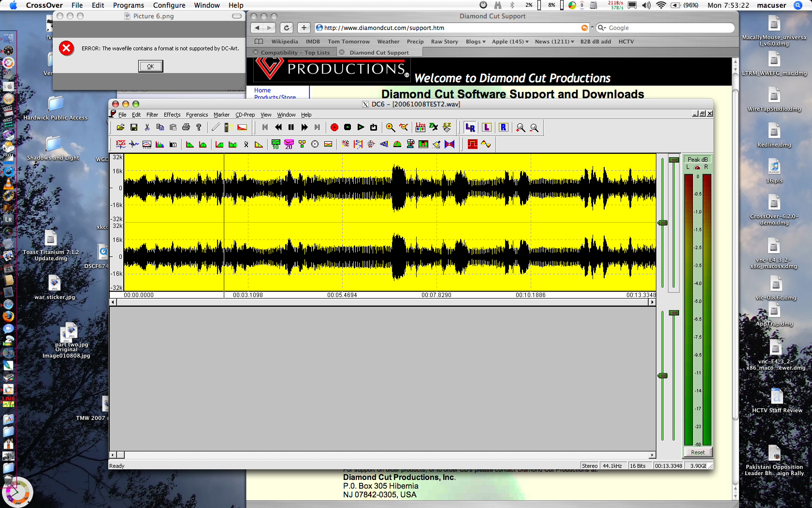Click the Print icon in the toolbar
This screenshot has width=812, height=508.
(x=186, y=127)
